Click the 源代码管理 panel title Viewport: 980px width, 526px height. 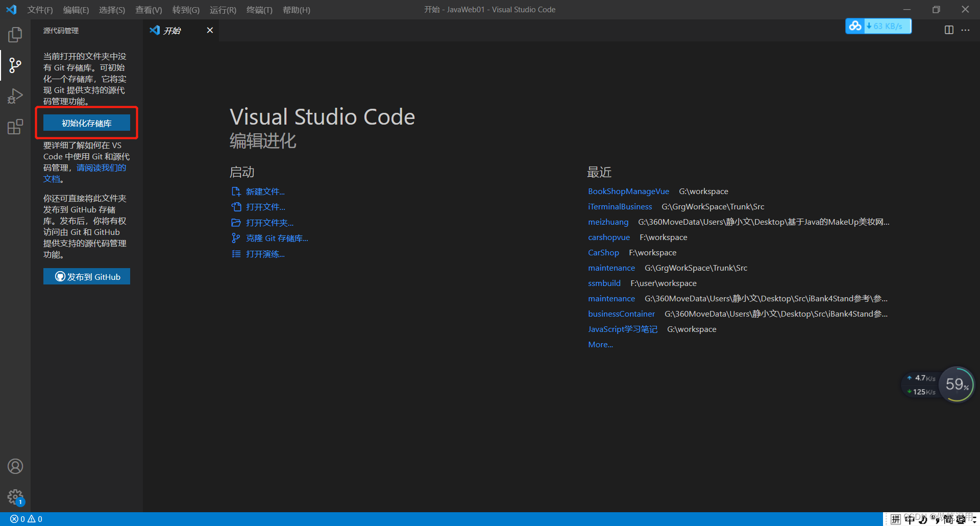pyautogui.click(x=61, y=31)
